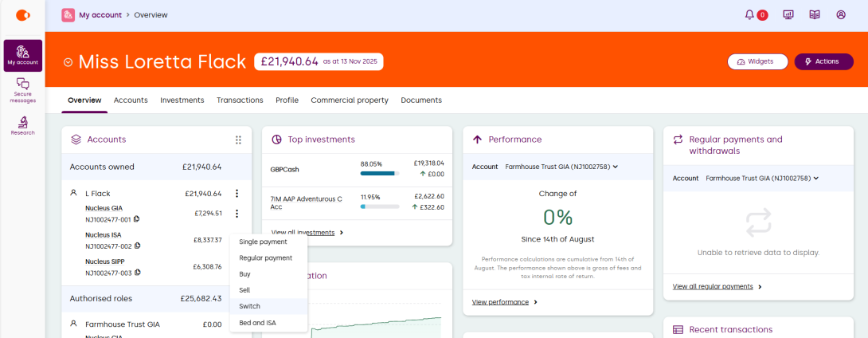
Task: Open the notifications bell icon
Action: [x=749, y=14]
